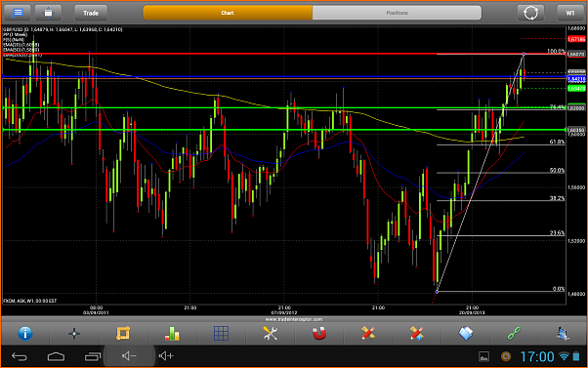Select the green 1,63478 price label

coord(576,89)
